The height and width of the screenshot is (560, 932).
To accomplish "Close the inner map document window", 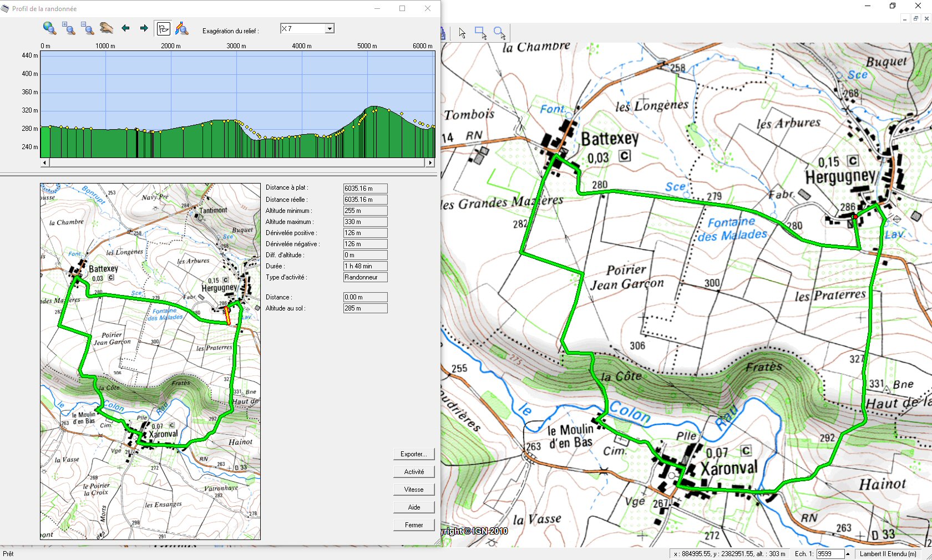I will coord(926,19).
